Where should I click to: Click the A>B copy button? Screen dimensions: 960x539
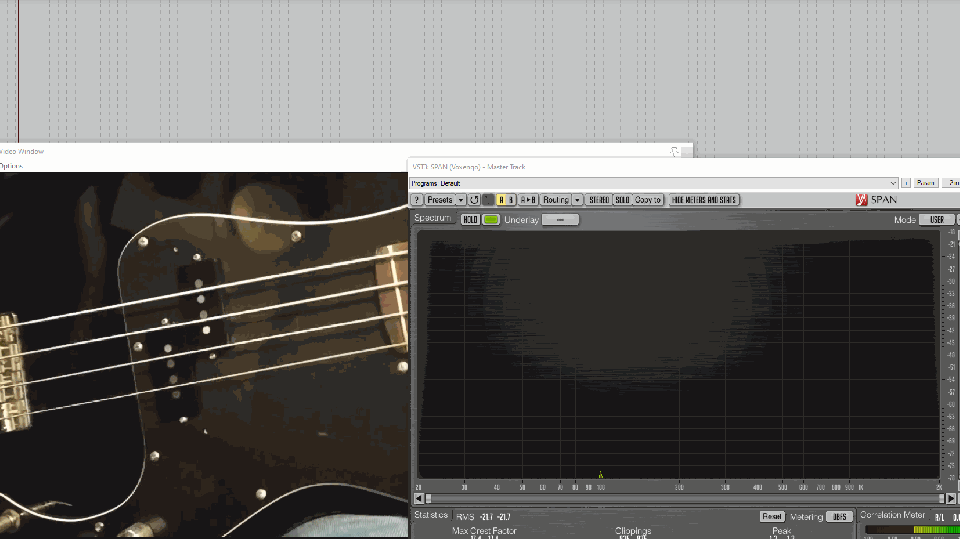[529, 200]
